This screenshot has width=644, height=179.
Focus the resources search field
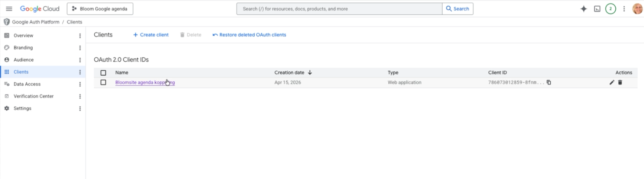point(339,9)
